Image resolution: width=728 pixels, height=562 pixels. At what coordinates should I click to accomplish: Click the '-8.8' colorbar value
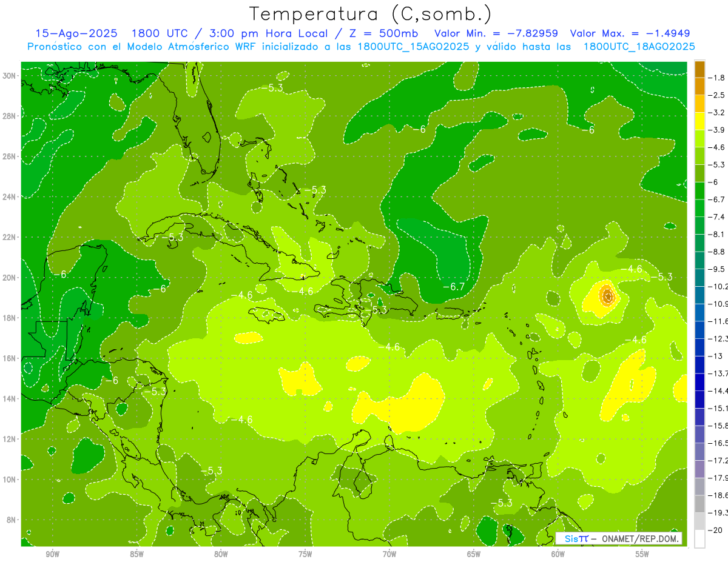718,252
